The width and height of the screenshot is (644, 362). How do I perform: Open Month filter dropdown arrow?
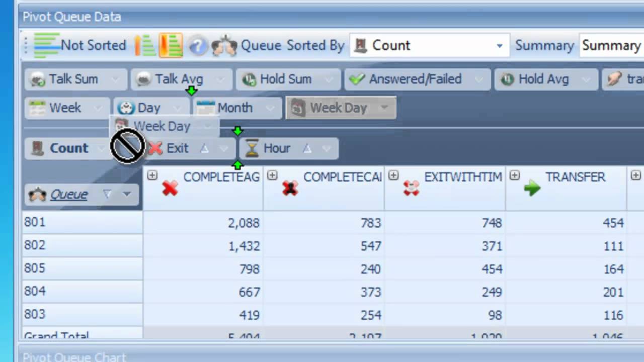[x=270, y=108]
